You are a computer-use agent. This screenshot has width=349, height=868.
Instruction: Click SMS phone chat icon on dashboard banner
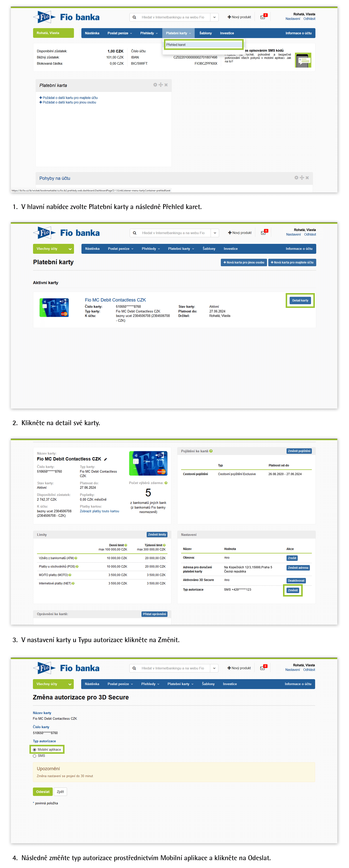click(x=303, y=60)
